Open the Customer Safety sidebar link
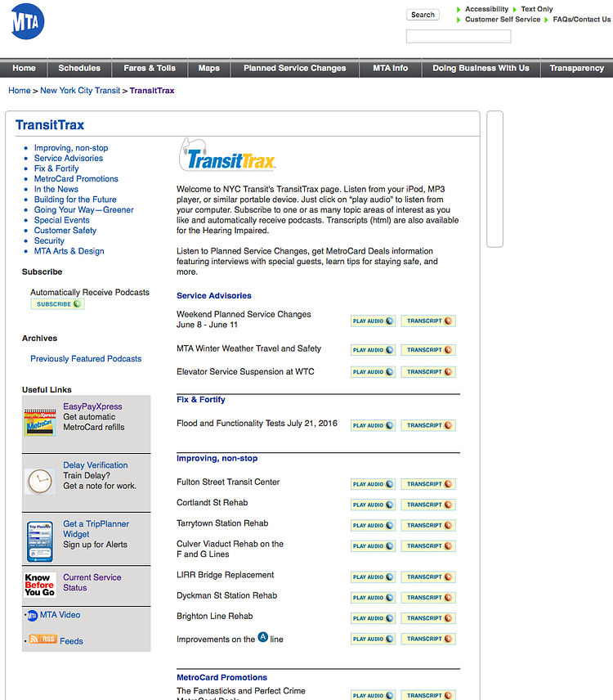Screen dimensions: 613x700 tap(65, 231)
